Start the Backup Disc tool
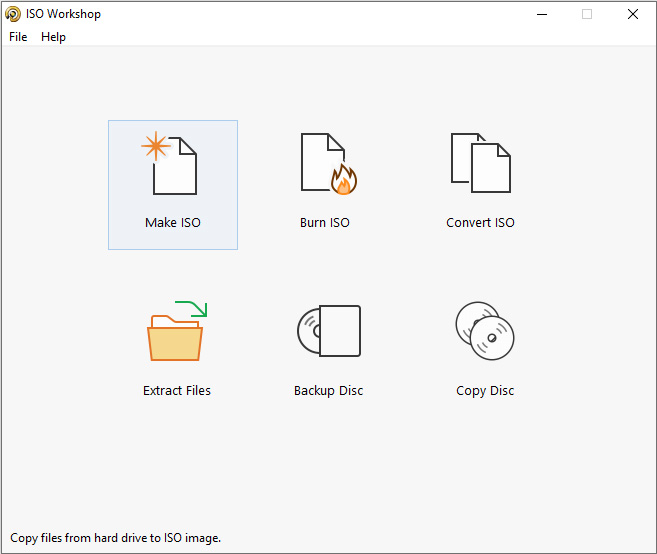657x554 pixels. point(328,349)
